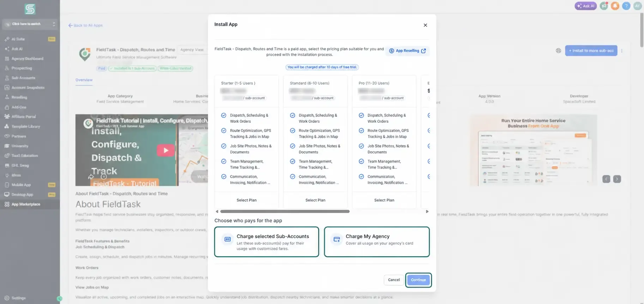644x304 pixels.
Task: Open announcements megaphone icon
Action: (604, 6)
